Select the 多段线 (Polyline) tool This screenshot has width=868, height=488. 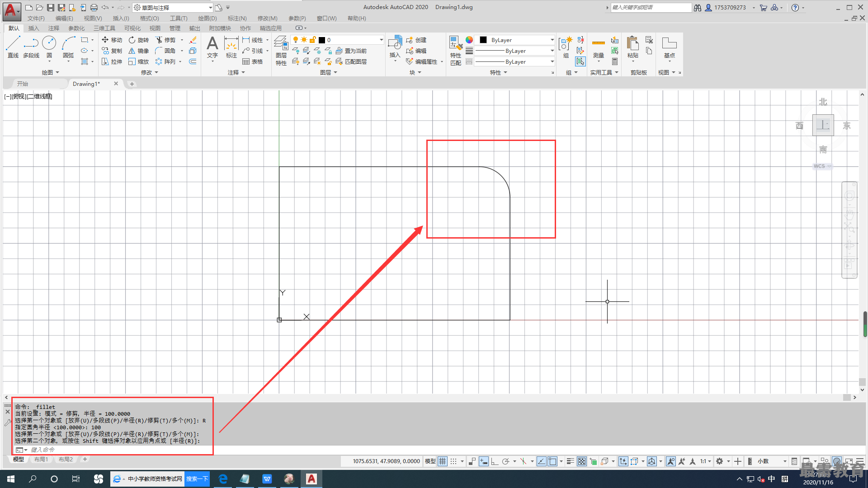click(x=31, y=47)
